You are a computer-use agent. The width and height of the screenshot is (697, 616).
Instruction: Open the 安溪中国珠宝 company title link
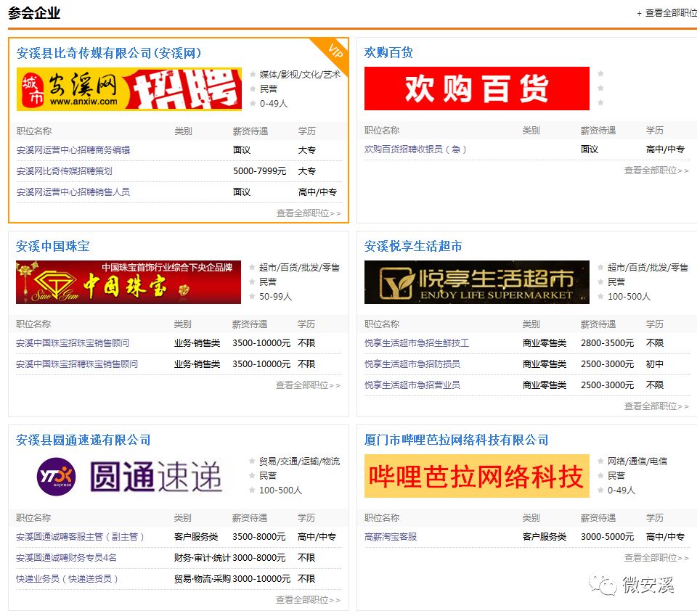pos(53,246)
